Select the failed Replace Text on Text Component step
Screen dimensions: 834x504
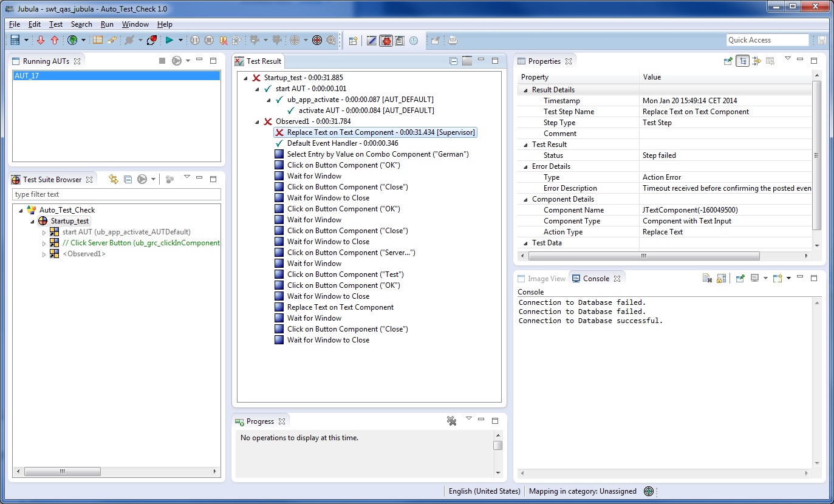pyautogui.click(x=375, y=132)
